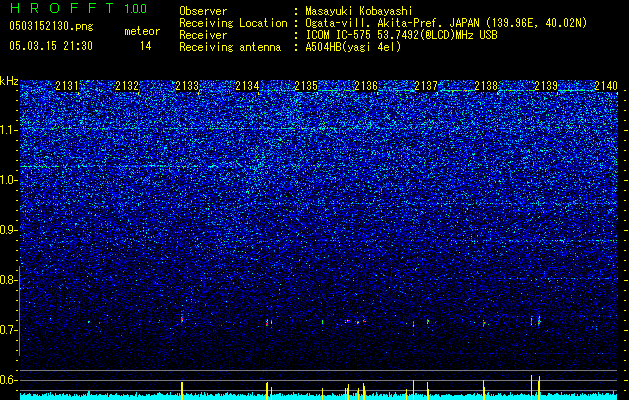Select antenna value A504HB(yagi 4el)
Image resolution: width=629 pixels, height=400 pixels.
coord(353,47)
